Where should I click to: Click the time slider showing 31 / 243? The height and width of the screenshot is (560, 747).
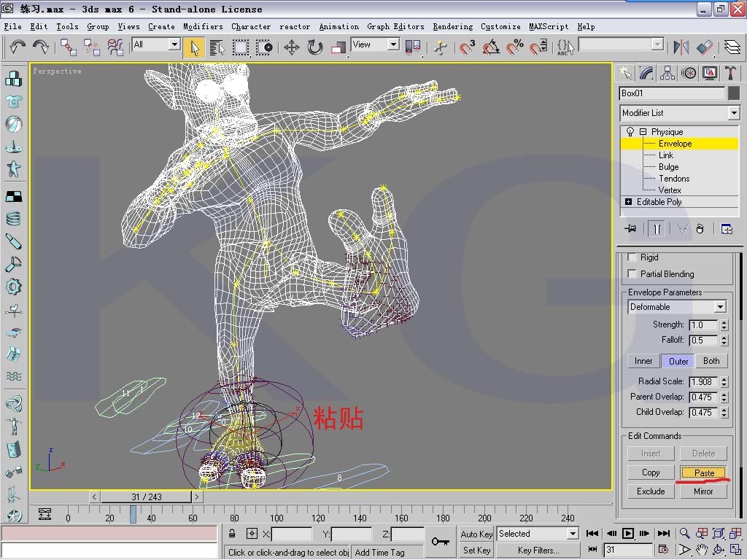coord(146,497)
